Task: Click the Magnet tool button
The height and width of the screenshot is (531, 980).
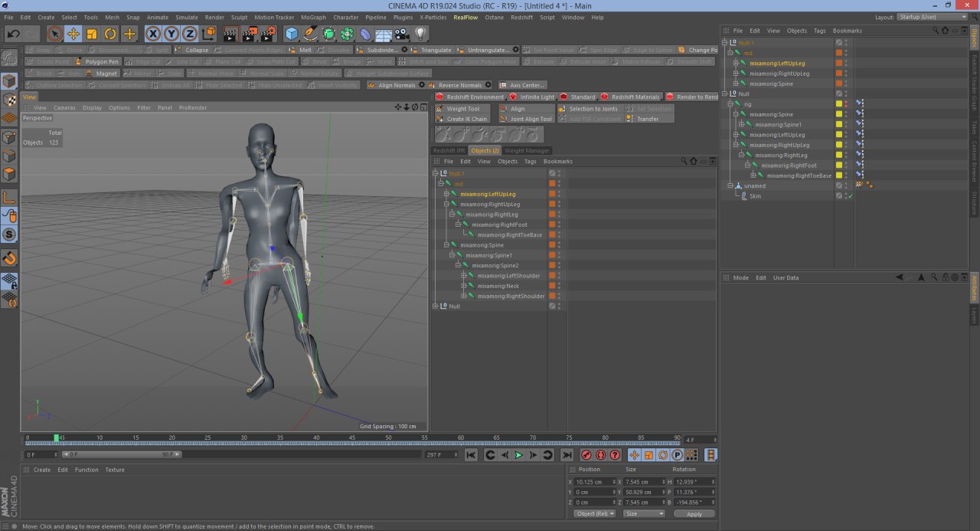Action: [103, 74]
